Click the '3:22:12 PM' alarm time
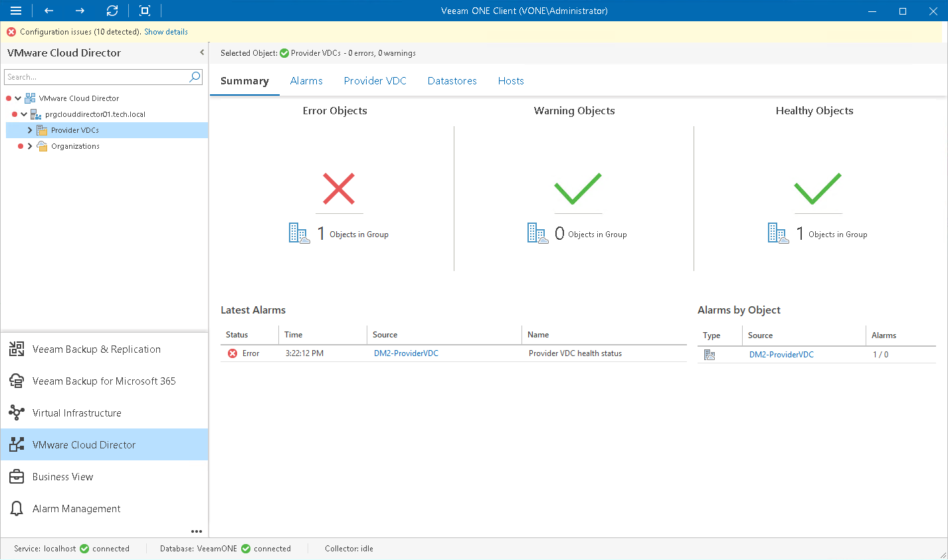The image size is (948, 560). point(304,353)
